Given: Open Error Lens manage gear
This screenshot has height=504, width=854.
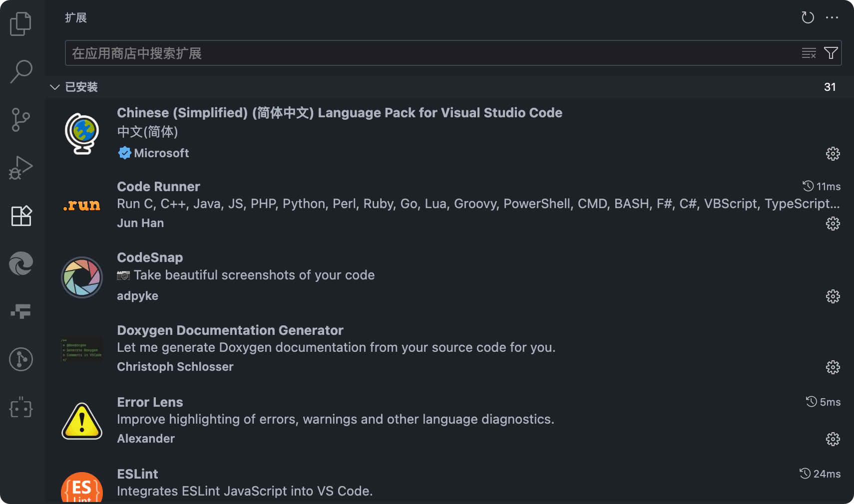Looking at the screenshot, I should (833, 439).
